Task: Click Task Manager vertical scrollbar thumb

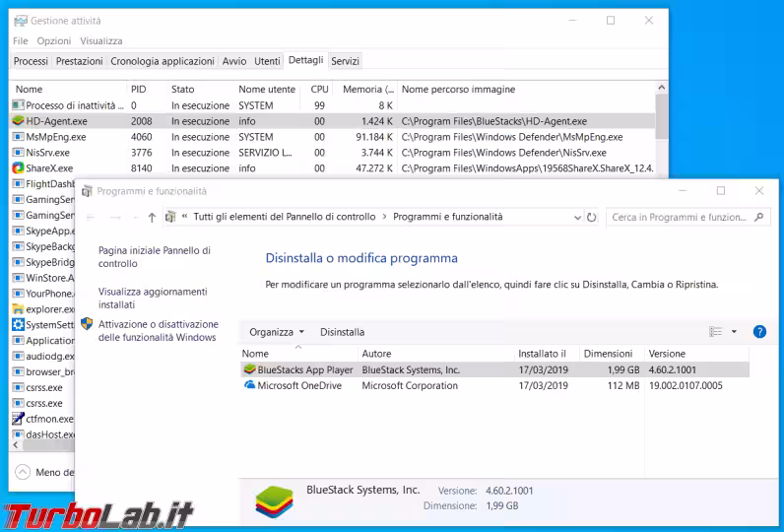Action: 662,116
